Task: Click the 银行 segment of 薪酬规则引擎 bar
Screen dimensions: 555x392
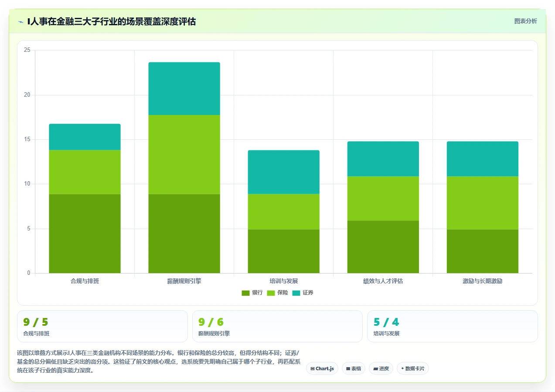Action: click(184, 233)
